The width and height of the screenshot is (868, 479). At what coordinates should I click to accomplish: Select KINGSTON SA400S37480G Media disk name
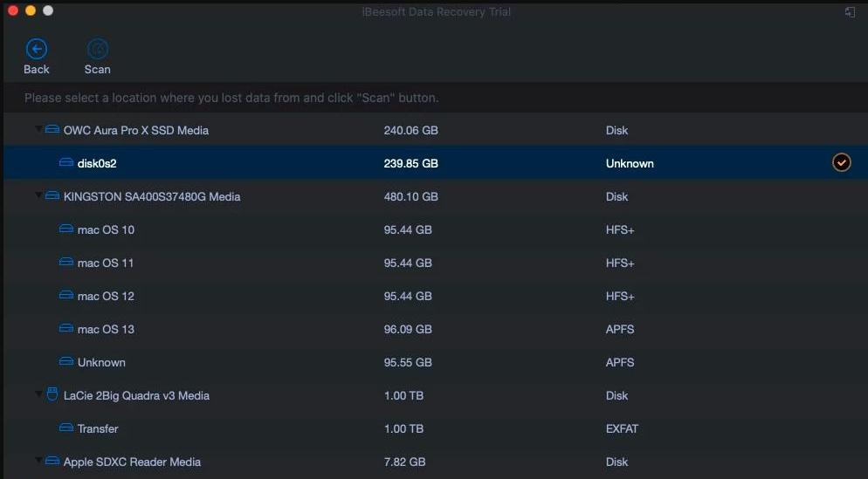152,196
